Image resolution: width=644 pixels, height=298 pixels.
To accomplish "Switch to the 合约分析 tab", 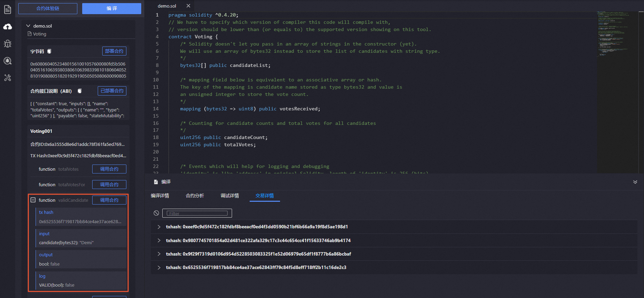I will (x=195, y=196).
